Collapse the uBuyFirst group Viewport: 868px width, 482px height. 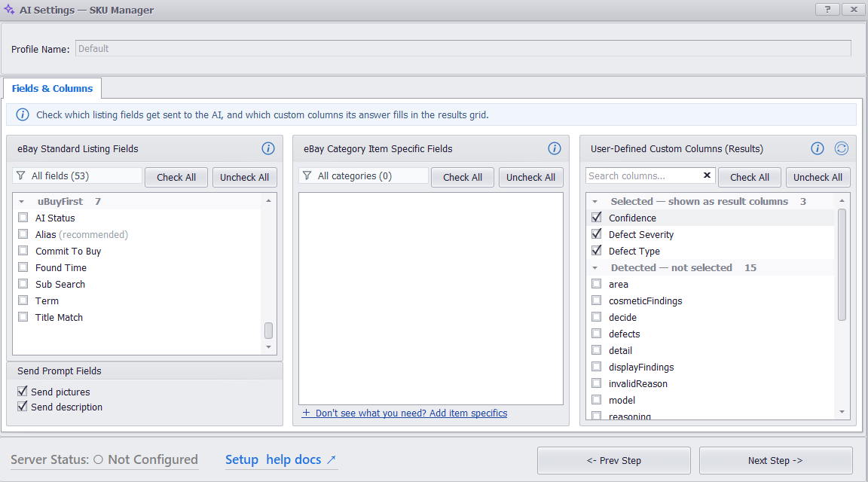(x=22, y=202)
